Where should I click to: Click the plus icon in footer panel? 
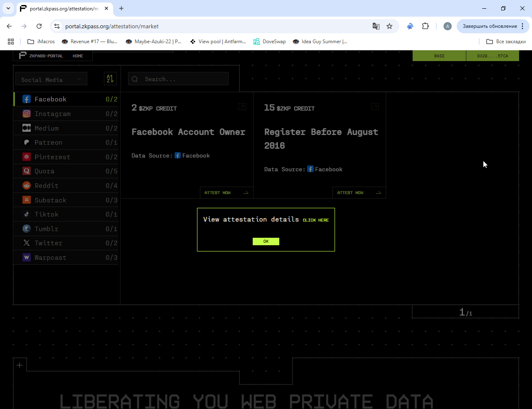tap(20, 365)
